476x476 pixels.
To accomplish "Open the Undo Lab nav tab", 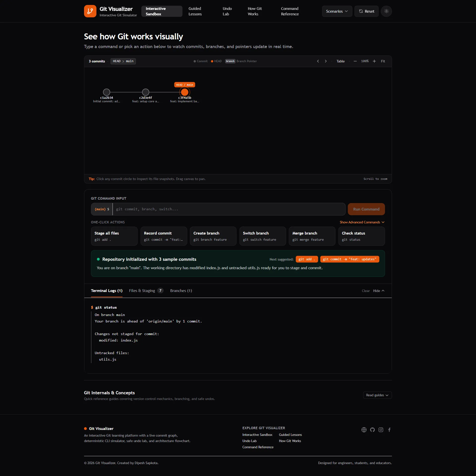I will 227,11.
